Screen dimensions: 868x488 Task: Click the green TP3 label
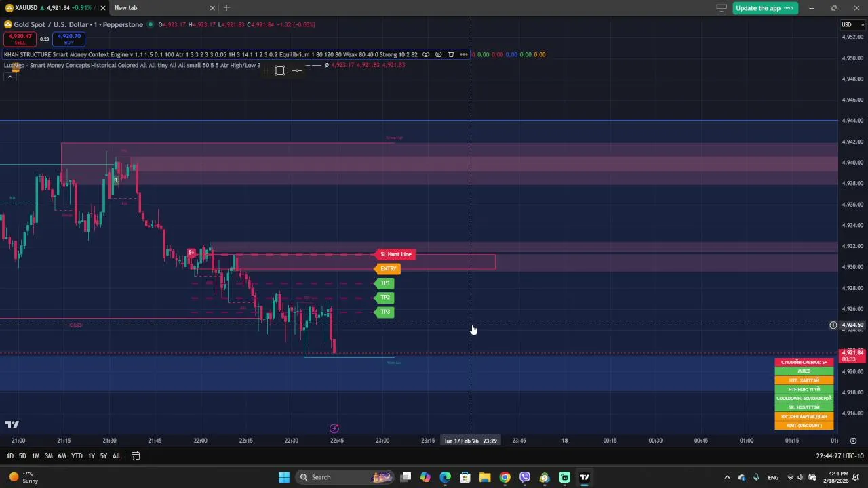pos(384,312)
